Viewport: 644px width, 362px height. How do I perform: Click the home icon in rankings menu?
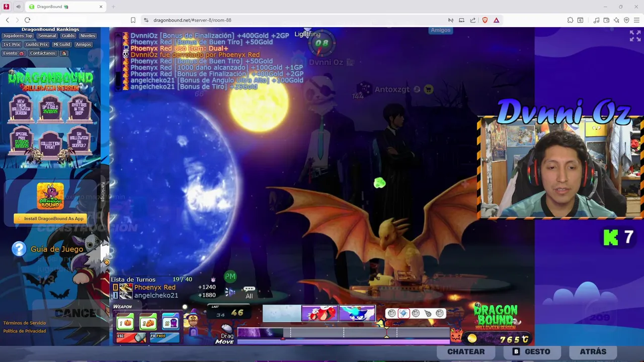64,53
